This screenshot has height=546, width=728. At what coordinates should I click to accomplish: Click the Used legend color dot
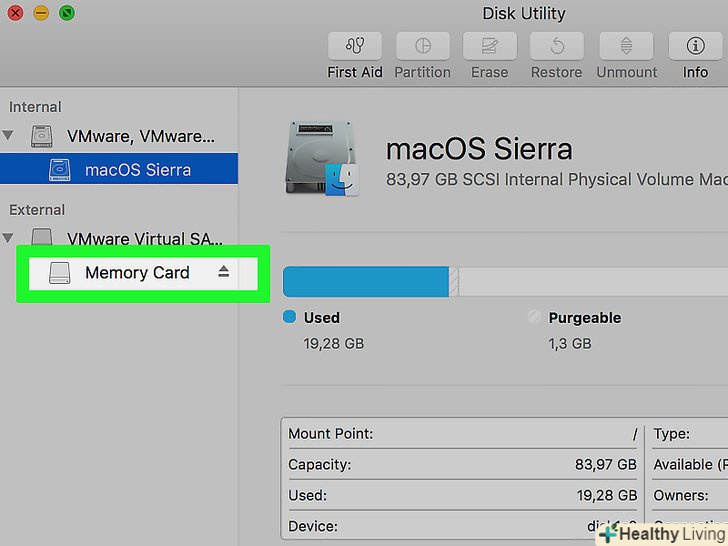290,317
